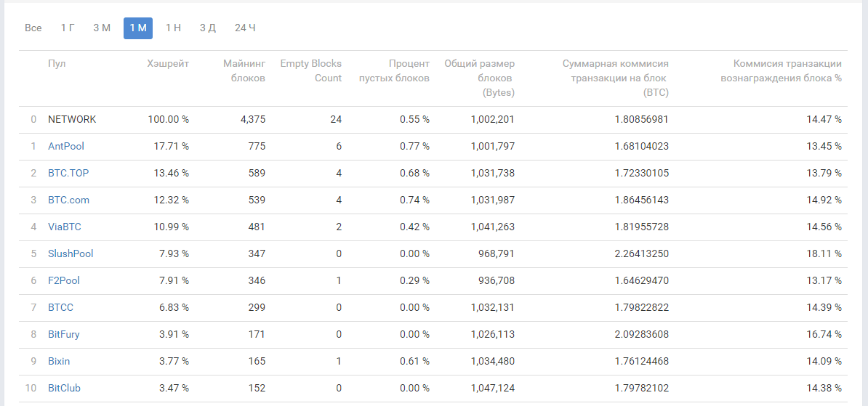Choose the 1 Н period tab
The width and height of the screenshot is (868, 406).
(173, 28)
